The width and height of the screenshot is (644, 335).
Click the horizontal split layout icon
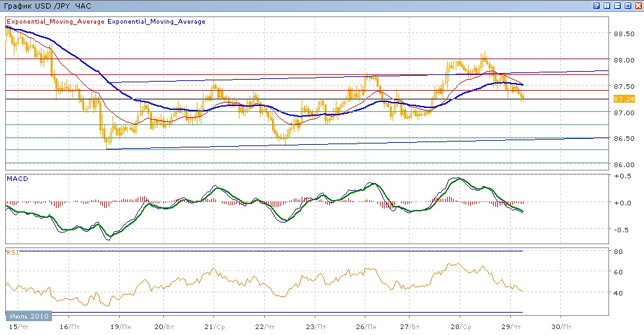[618, 5]
